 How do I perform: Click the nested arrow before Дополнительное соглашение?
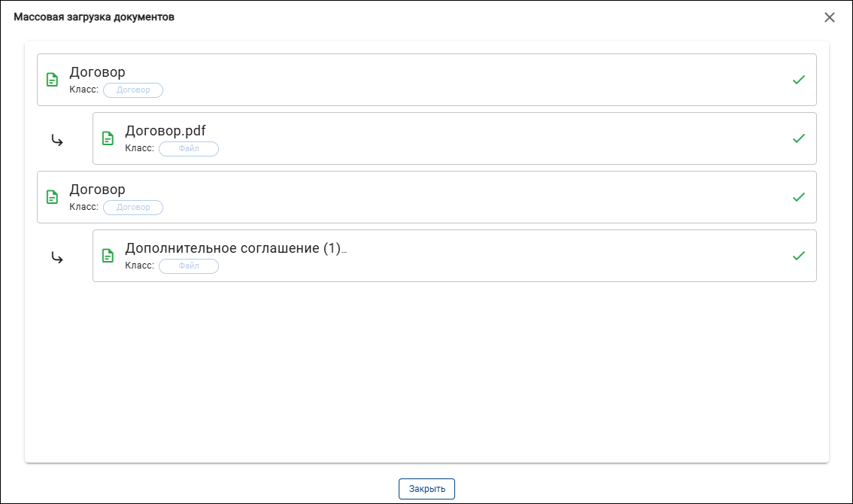[57, 257]
